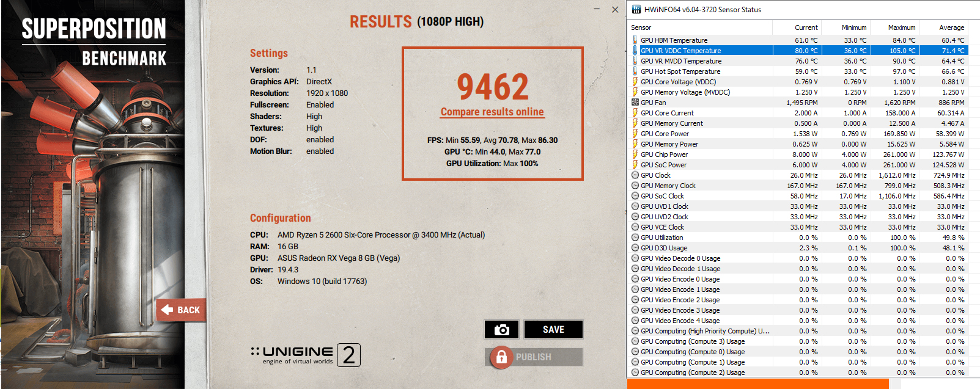Select GPU Video Encode 1 Usage row
The width and height of the screenshot is (980, 389).
798,289
